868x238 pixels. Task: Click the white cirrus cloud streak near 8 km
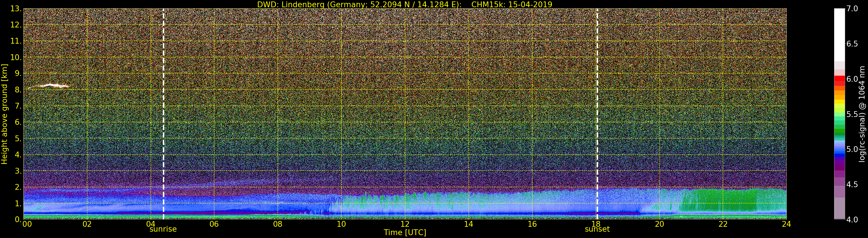[x=49, y=86]
